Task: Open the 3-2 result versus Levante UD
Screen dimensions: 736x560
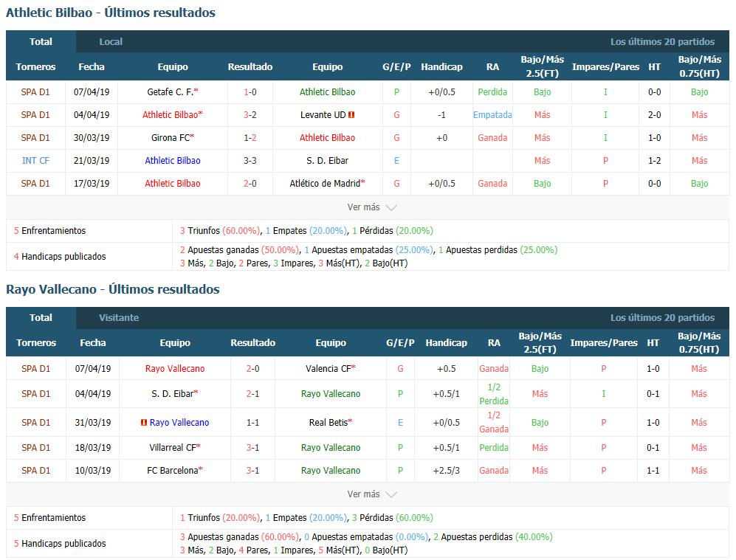Action: pyautogui.click(x=250, y=115)
